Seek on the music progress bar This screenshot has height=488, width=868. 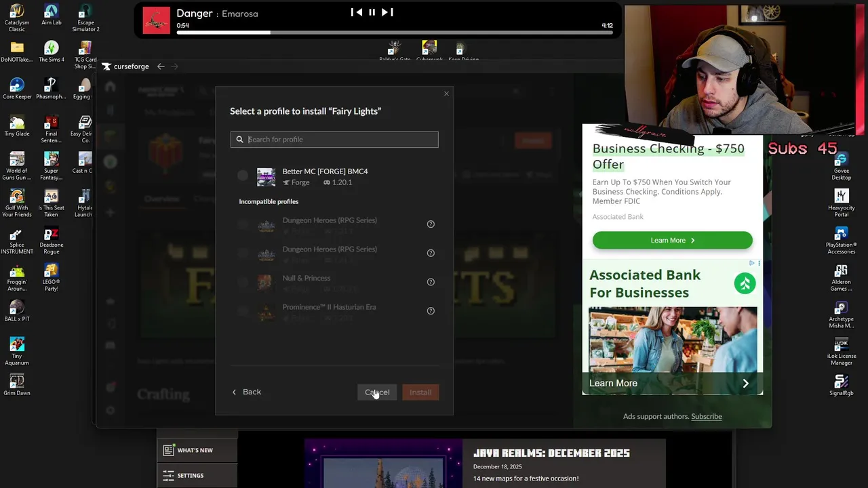(395, 32)
